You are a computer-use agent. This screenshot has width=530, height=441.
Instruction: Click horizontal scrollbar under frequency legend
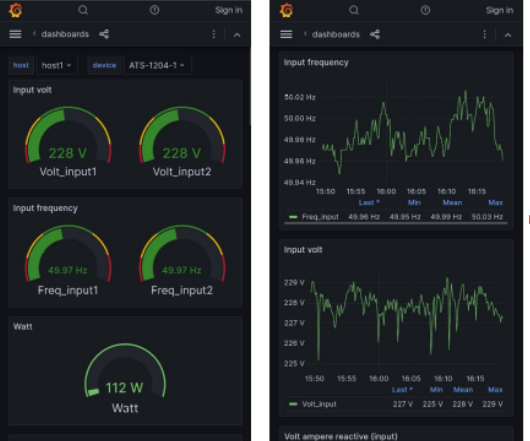tap(395, 223)
